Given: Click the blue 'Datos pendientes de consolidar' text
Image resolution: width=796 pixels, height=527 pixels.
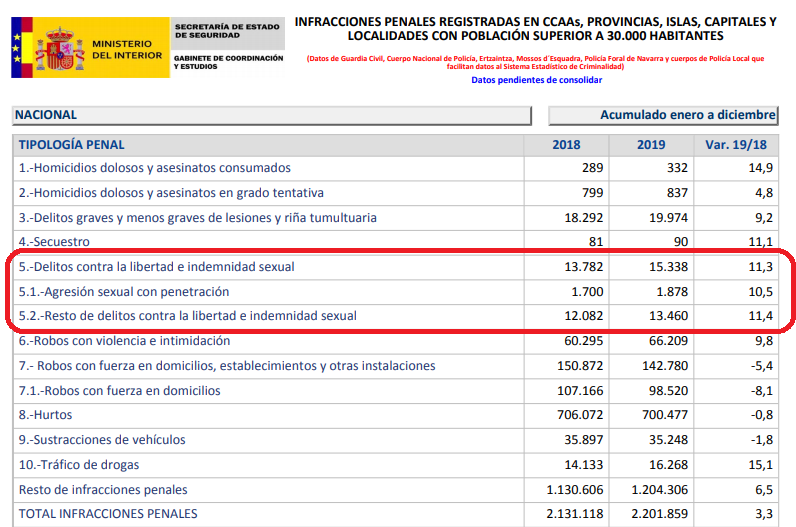Looking at the screenshot, I should [536, 80].
